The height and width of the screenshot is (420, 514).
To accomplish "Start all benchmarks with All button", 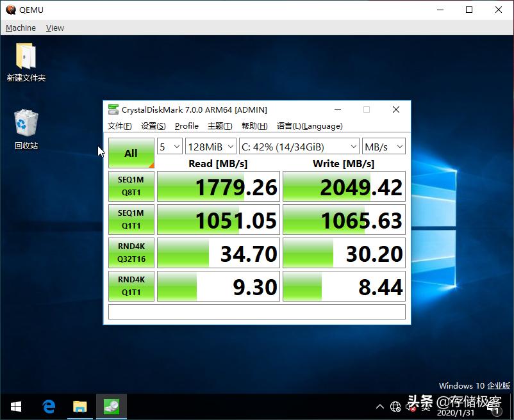I will click(x=131, y=153).
